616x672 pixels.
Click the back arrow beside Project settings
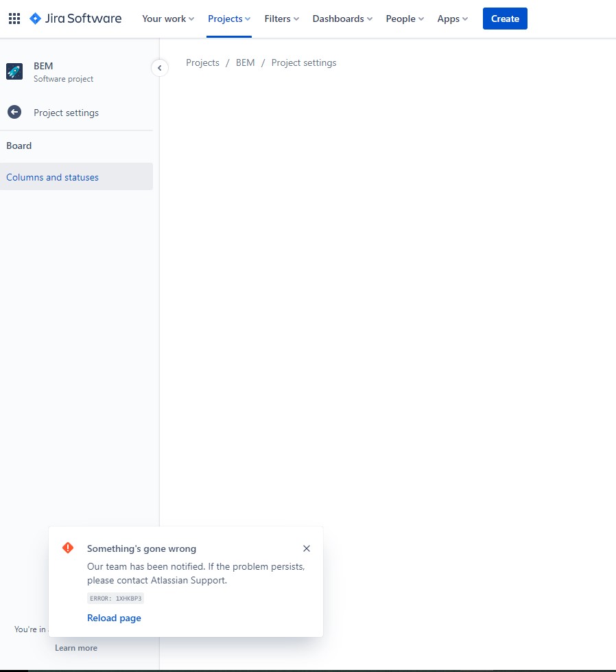[x=14, y=113]
